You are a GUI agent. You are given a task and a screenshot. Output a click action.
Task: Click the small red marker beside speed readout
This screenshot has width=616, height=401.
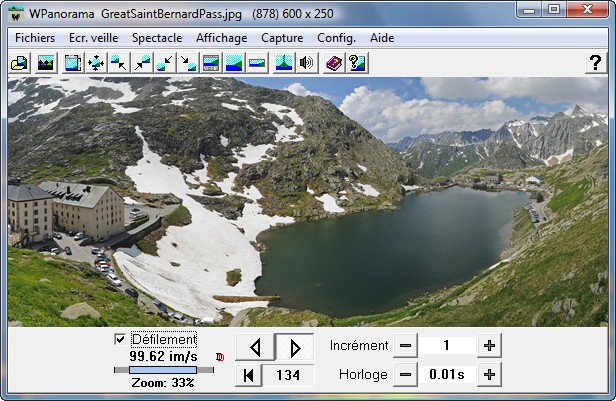pos(220,357)
